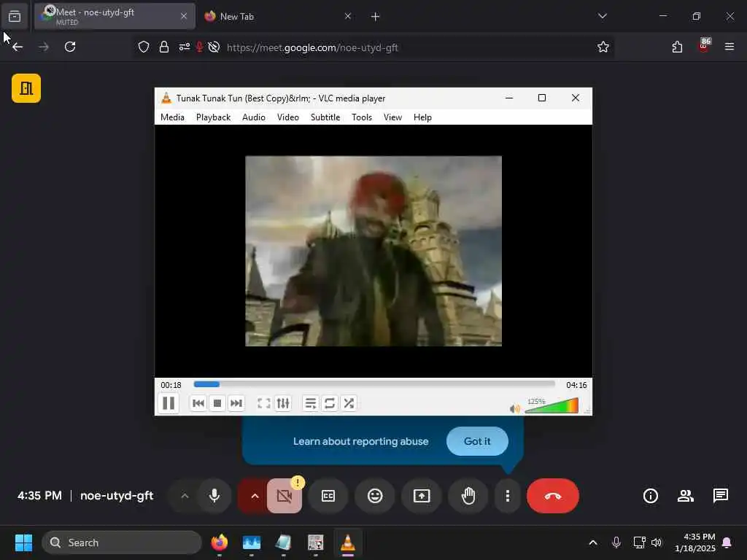The width and height of the screenshot is (747, 560).
Task: Select the Meet noe-utyd-gft tab
Action: click(x=115, y=16)
